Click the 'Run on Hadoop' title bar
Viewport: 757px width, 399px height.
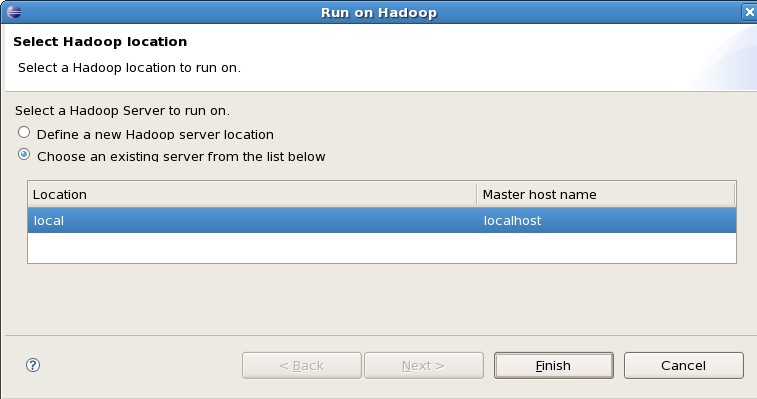(x=379, y=13)
